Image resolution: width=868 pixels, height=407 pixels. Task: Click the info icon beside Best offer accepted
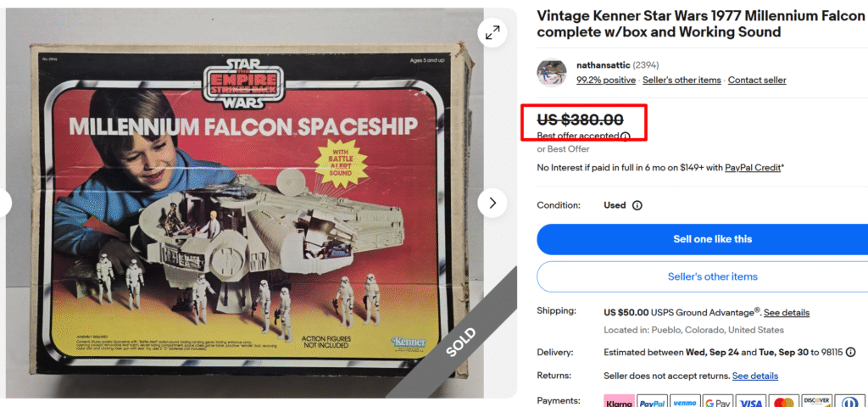tap(626, 136)
